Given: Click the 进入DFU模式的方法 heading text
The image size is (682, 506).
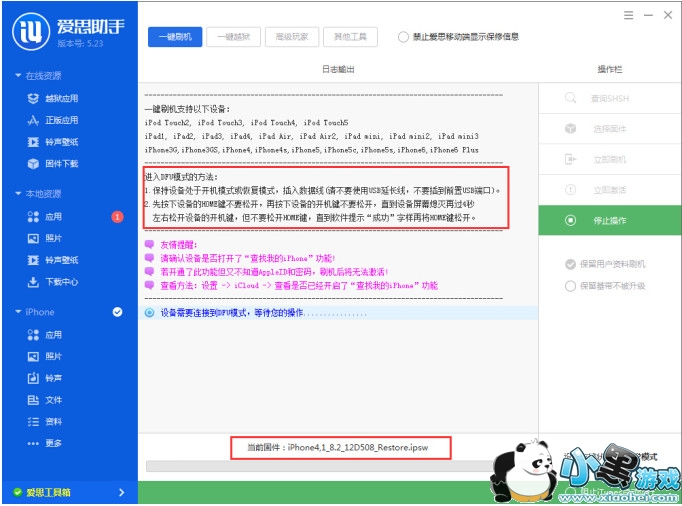Looking at the screenshot, I should click(181, 177).
